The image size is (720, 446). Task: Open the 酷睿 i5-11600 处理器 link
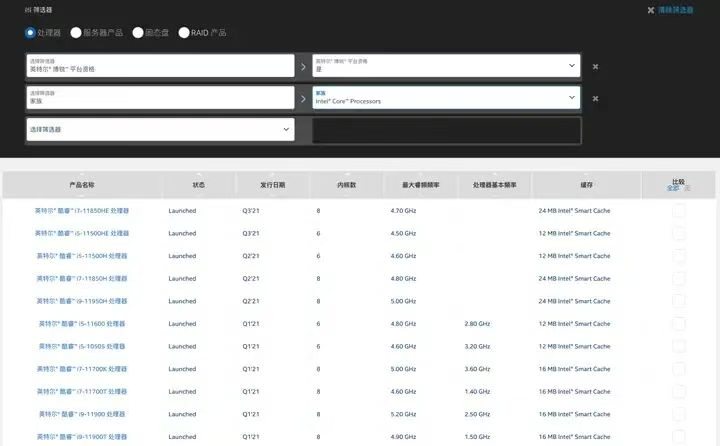(x=82, y=323)
